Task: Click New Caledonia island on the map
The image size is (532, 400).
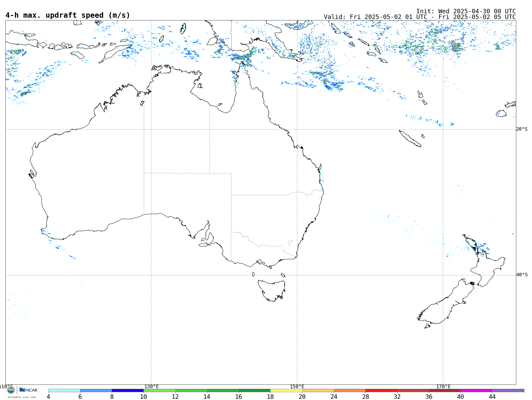Action: tap(410, 139)
